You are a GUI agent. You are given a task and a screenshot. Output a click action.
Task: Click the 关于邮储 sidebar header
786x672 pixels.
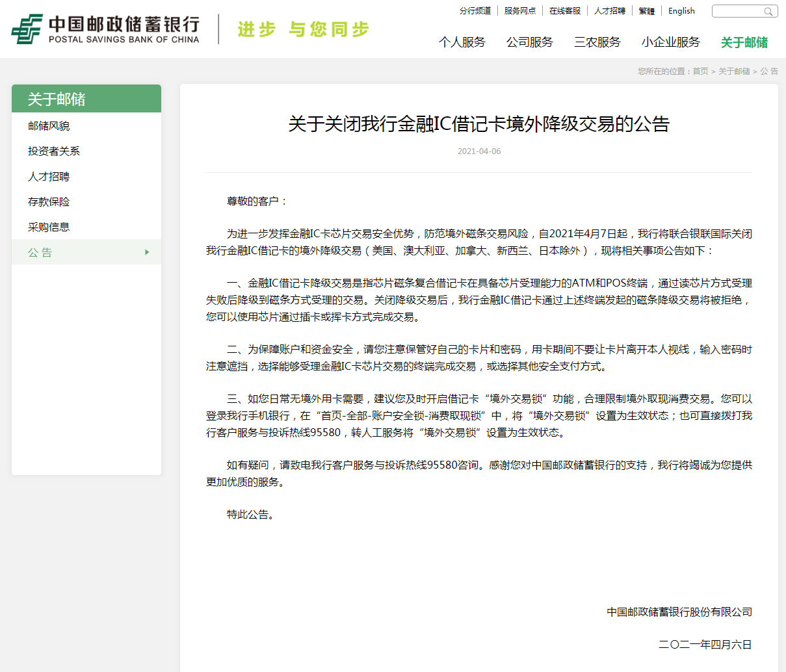(x=86, y=99)
